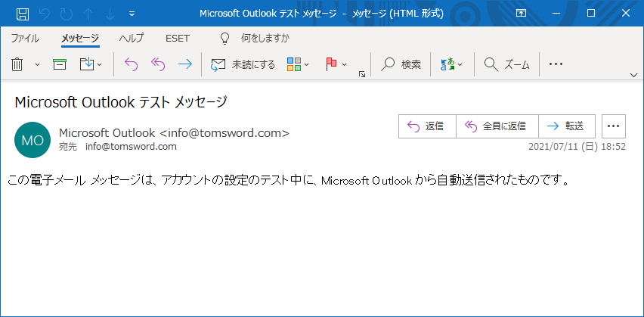Click the Ribbon Display Options icon
The width and height of the screenshot is (644, 317).
pos(522,14)
